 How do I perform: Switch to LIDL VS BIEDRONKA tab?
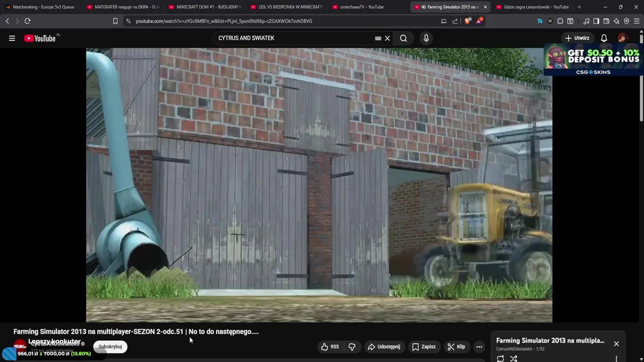287,7
